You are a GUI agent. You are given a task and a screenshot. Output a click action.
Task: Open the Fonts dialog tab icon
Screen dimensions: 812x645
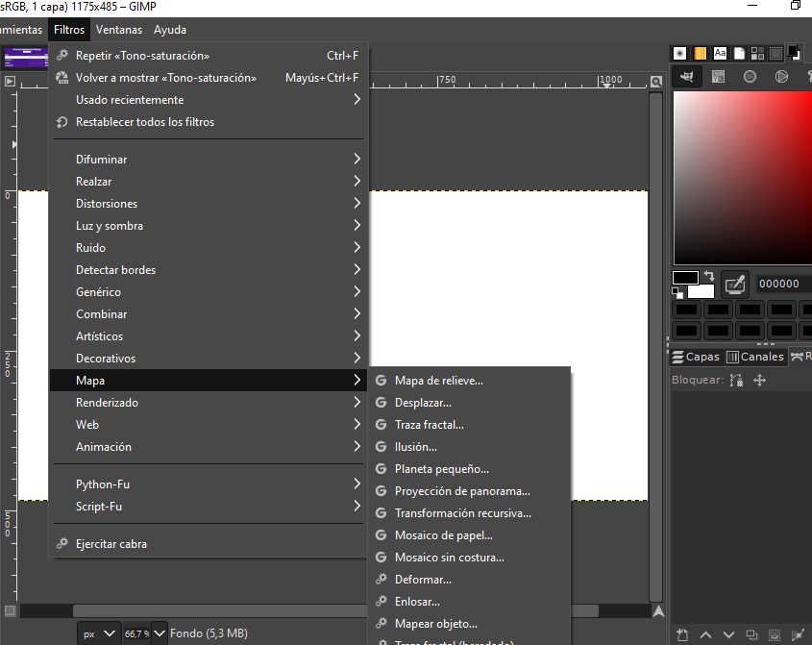(x=720, y=53)
